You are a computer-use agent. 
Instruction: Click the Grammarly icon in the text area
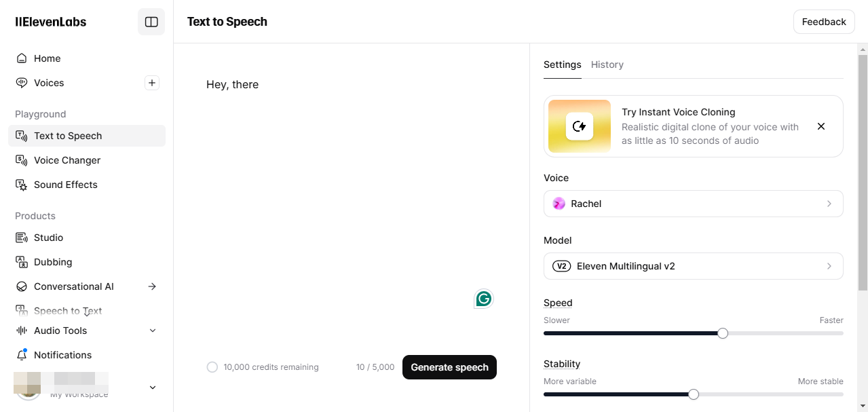coord(483,299)
